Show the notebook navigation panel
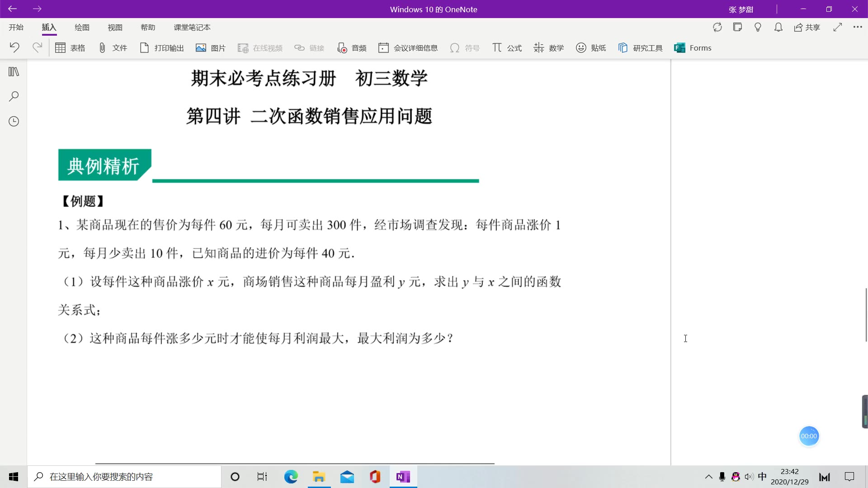The image size is (868, 488). (14, 72)
